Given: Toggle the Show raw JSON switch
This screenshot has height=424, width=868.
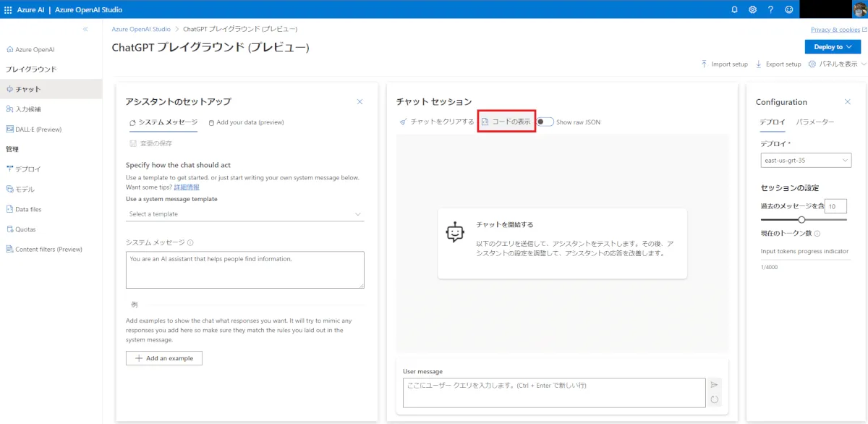Looking at the screenshot, I should tap(545, 122).
